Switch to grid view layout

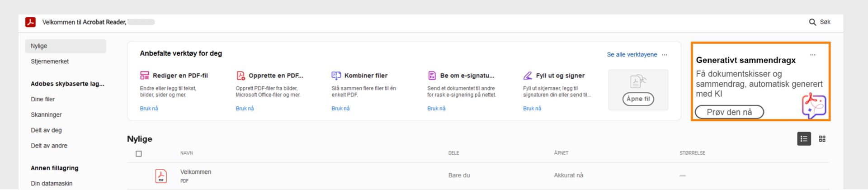tap(822, 139)
